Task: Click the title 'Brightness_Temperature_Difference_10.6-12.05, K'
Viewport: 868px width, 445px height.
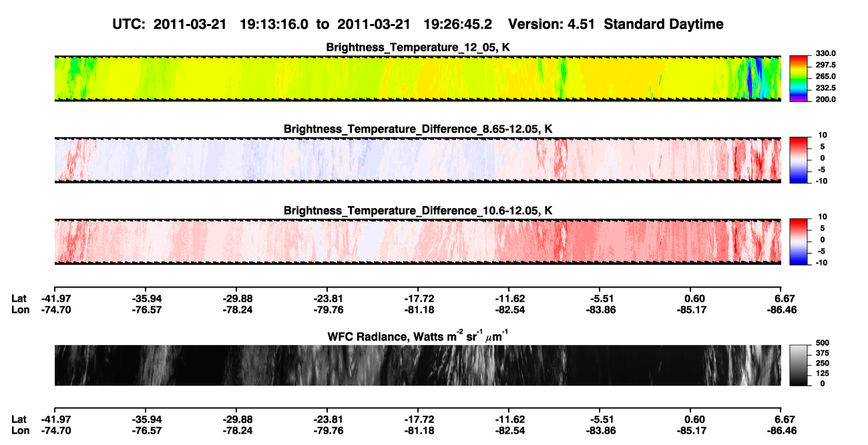Action: pyautogui.click(x=418, y=211)
